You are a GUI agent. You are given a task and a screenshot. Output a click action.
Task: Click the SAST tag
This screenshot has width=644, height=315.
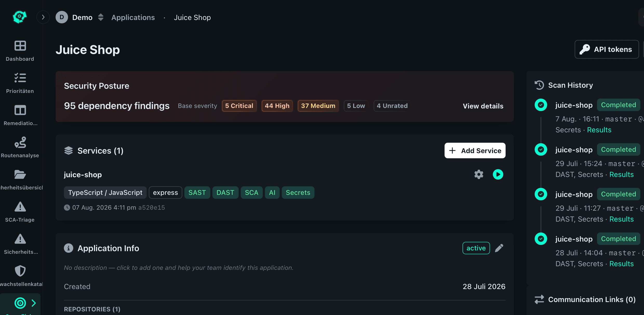[197, 193]
